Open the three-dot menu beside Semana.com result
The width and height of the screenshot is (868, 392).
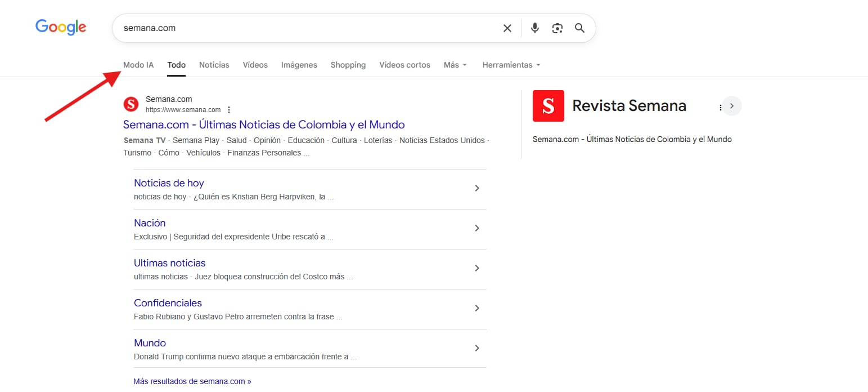pyautogui.click(x=229, y=109)
